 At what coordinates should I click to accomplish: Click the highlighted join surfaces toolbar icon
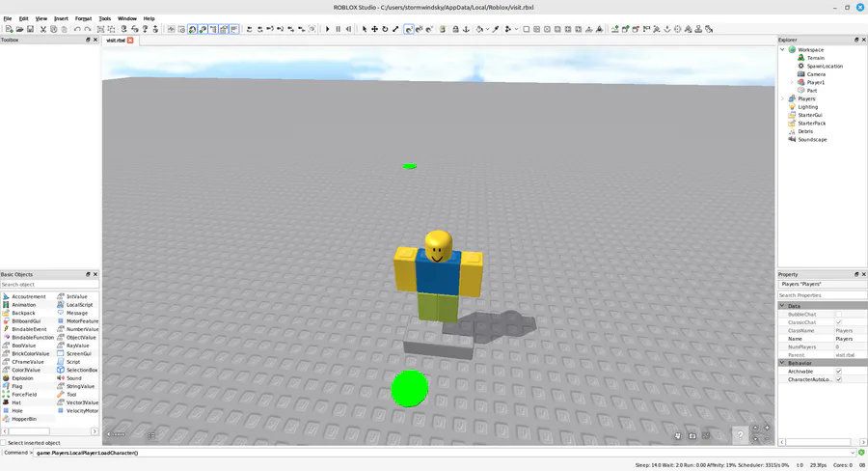click(x=409, y=29)
